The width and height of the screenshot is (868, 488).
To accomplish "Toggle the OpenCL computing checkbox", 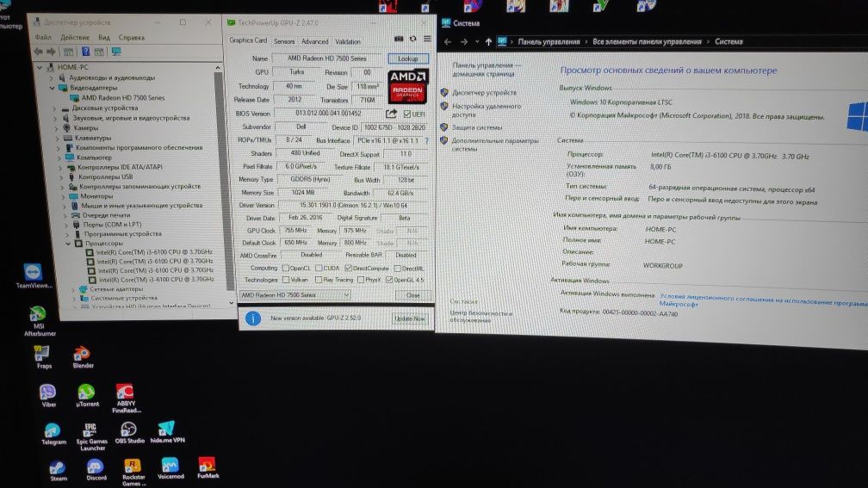I will point(286,269).
